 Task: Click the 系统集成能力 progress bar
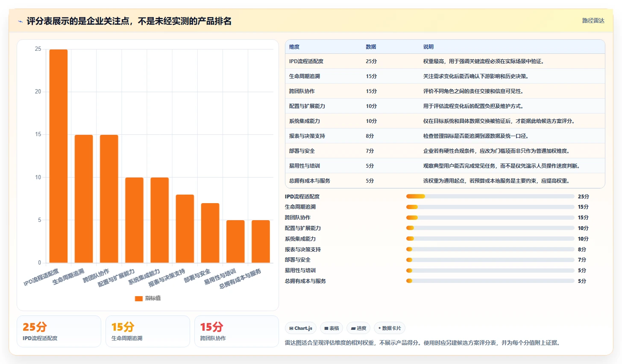pos(490,239)
